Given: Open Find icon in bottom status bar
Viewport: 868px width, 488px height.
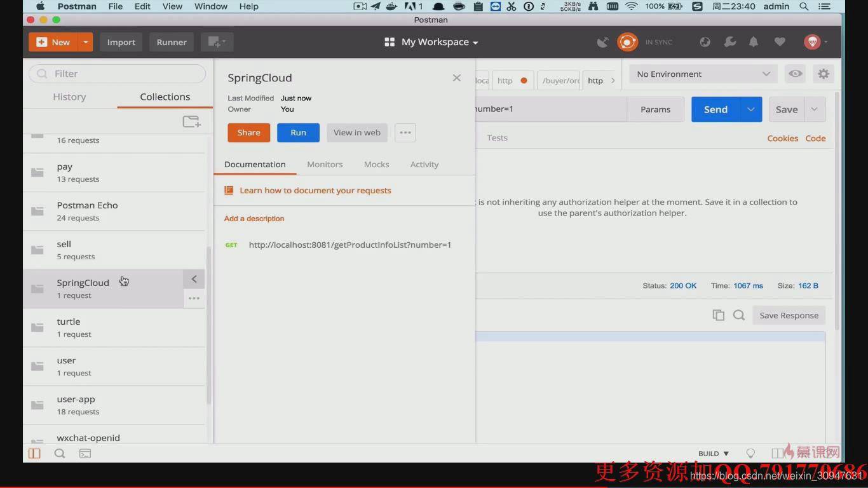Looking at the screenshot, I should click(x=60, y=454).
